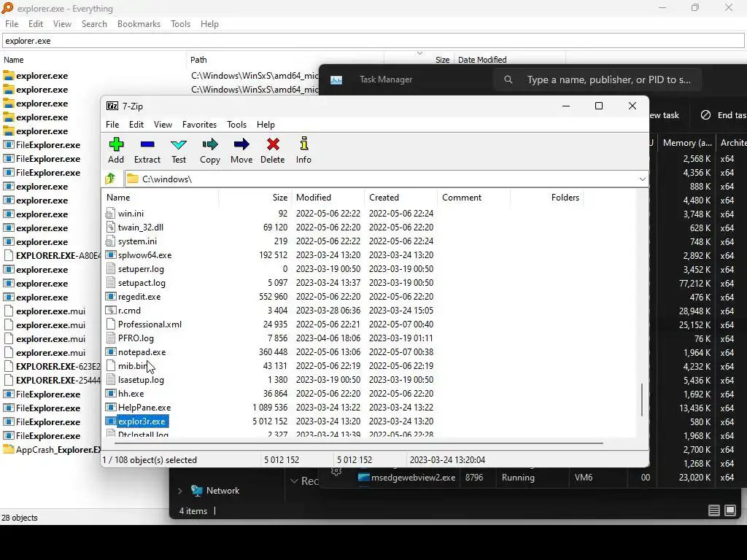Select splwow64.exe icon in 7-Zip list
This screenshot has width=747, height=560.
pyautogui.click(x=111, y=254)
